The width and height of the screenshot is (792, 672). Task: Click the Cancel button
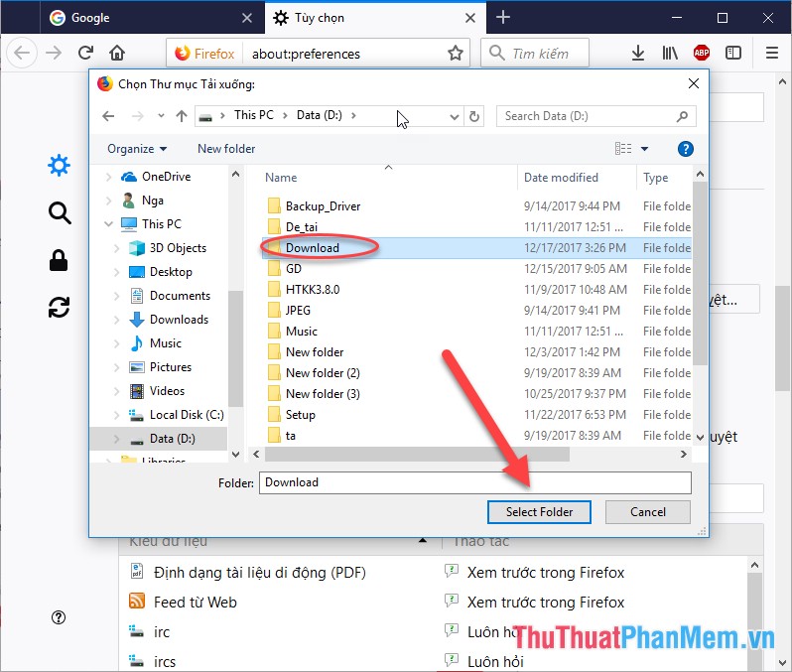tap(647, 512)
